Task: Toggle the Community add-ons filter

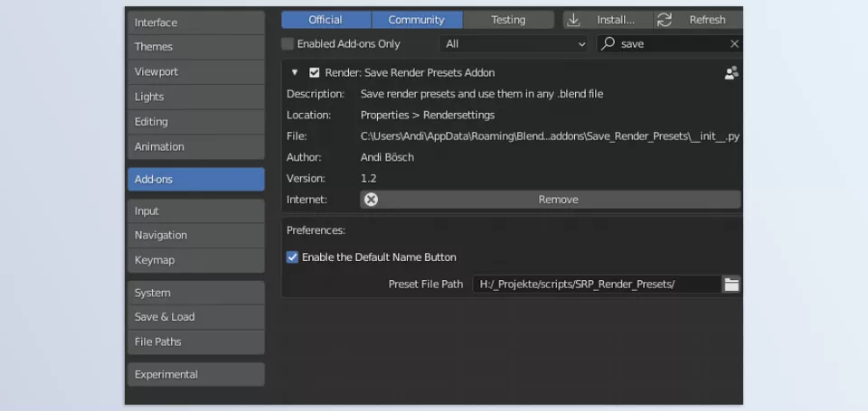Action: coord(417,20)
